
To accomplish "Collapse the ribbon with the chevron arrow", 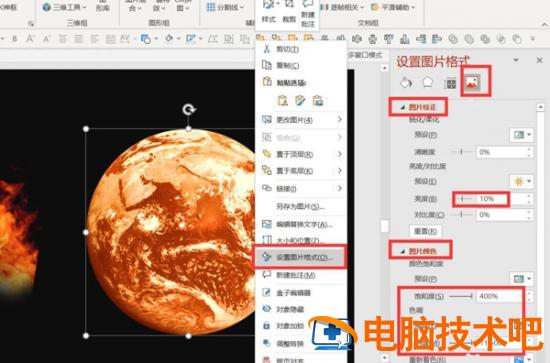I will [544, 24].
